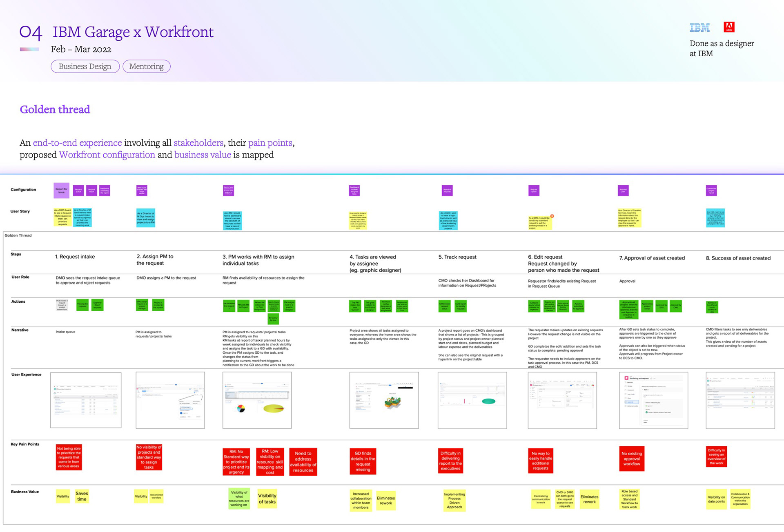Click 'Visibility on data points' yellow note
This screenshot has height=532, width=784.
(717, 499)
